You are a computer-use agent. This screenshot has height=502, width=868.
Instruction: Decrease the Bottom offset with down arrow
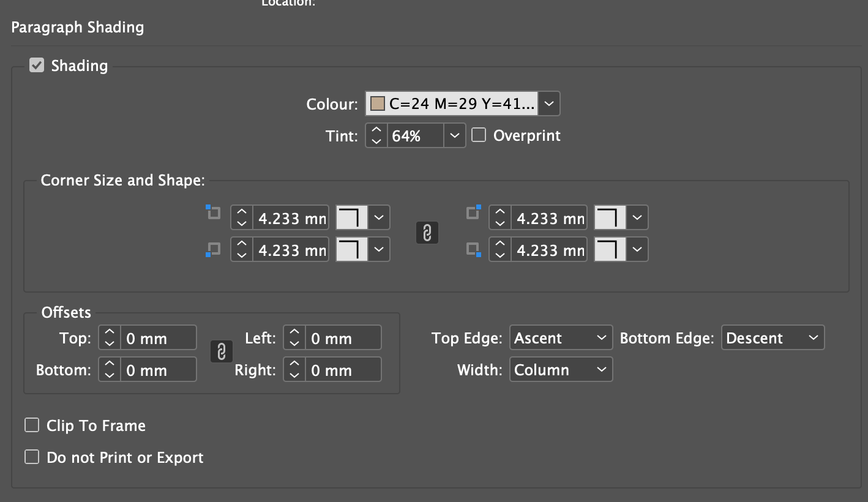coord(110,373)
